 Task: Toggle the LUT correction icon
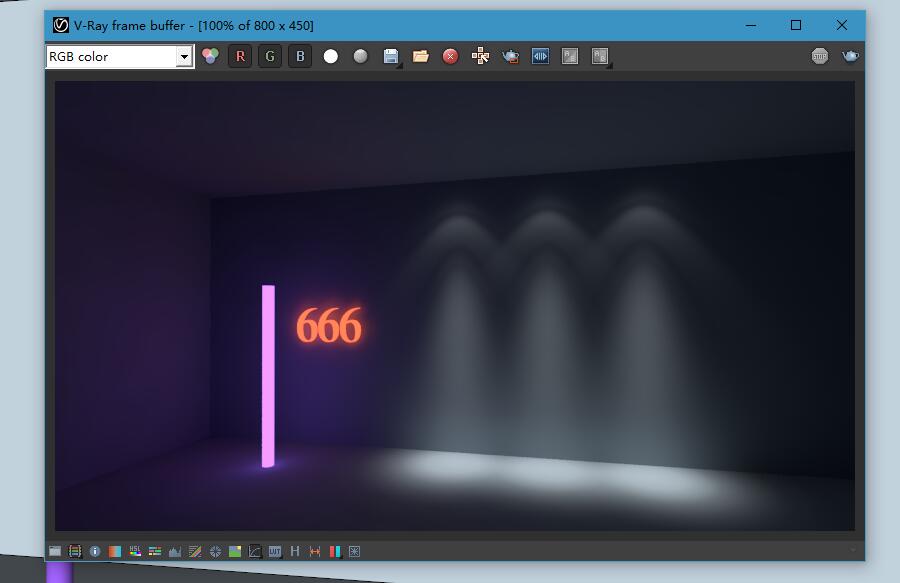(x=275, y=551)
